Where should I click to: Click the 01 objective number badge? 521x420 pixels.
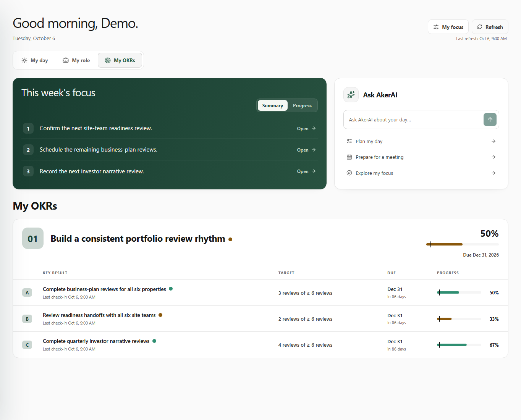coord(33,238)
